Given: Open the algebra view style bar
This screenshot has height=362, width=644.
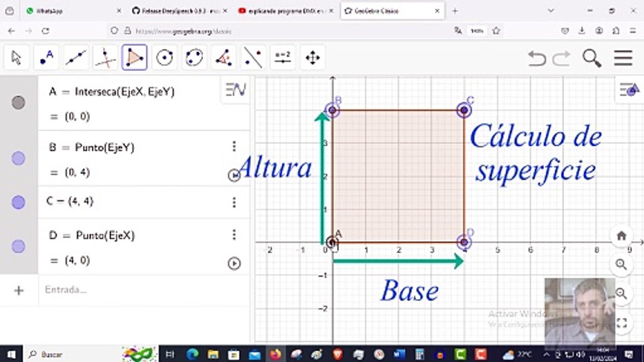Looking at the screenshot, I should point(235,90).
